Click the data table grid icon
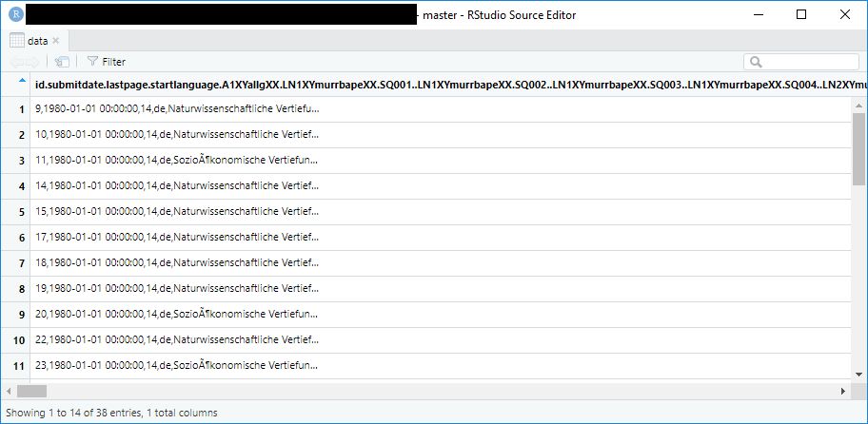Image resolution: width=868 pixels, height=424 pixels. tap(17, 41)
